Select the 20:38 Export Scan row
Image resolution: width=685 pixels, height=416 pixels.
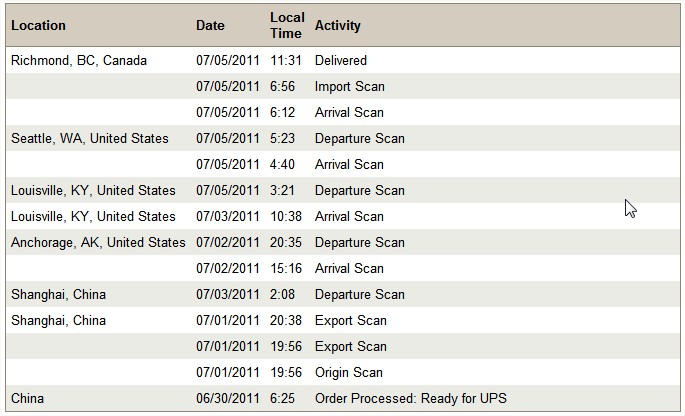[x=343, y=320]
